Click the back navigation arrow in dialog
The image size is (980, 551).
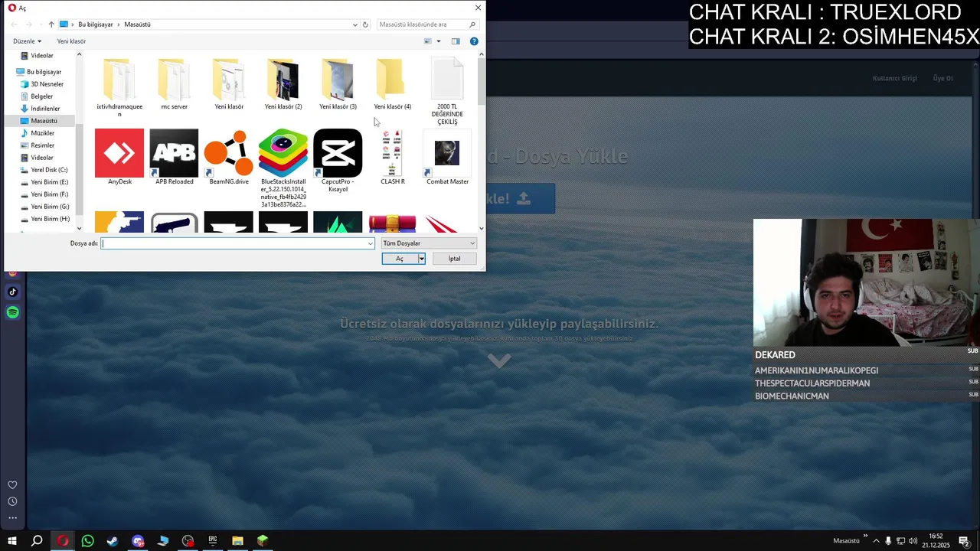(13, 24)
